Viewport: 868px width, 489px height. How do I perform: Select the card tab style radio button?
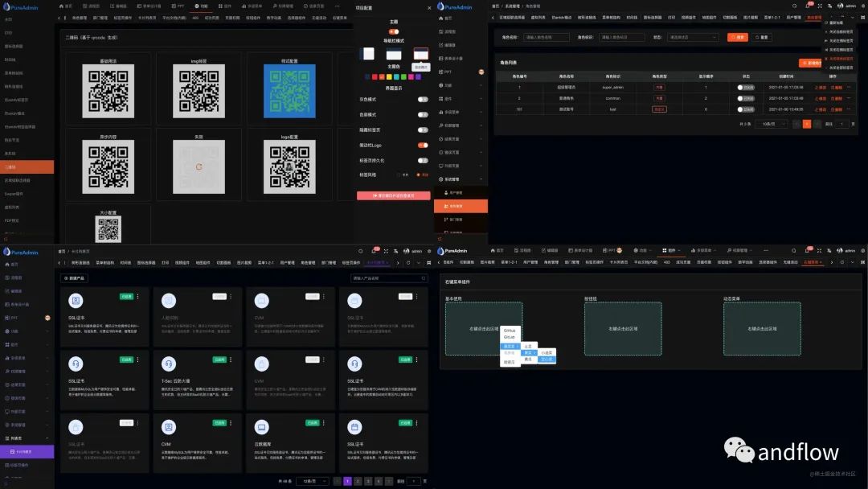pyautogui.click(x=399, y=175)
